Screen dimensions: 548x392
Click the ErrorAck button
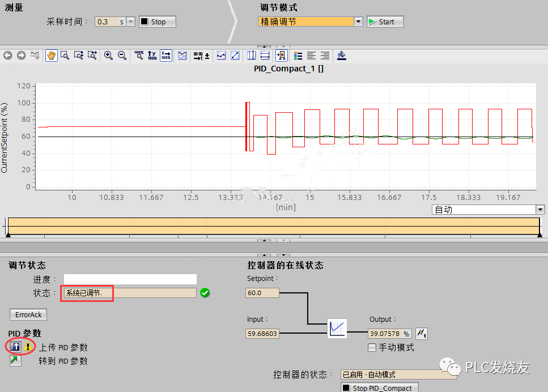pos(28,314)
